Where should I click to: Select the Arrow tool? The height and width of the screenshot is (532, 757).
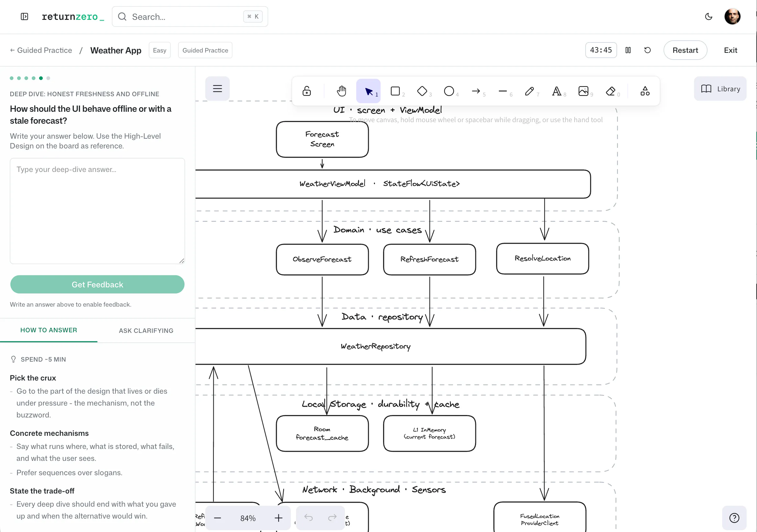476,91
